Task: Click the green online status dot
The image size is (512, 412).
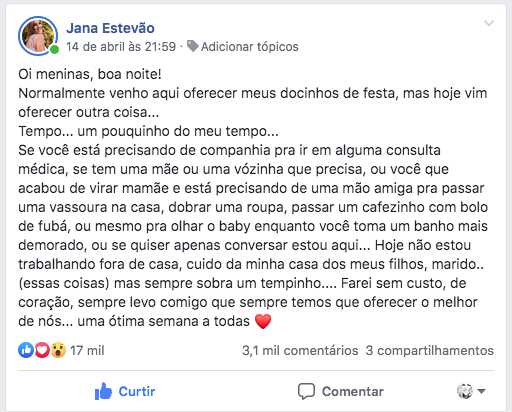Action: [x=55, y=50]
